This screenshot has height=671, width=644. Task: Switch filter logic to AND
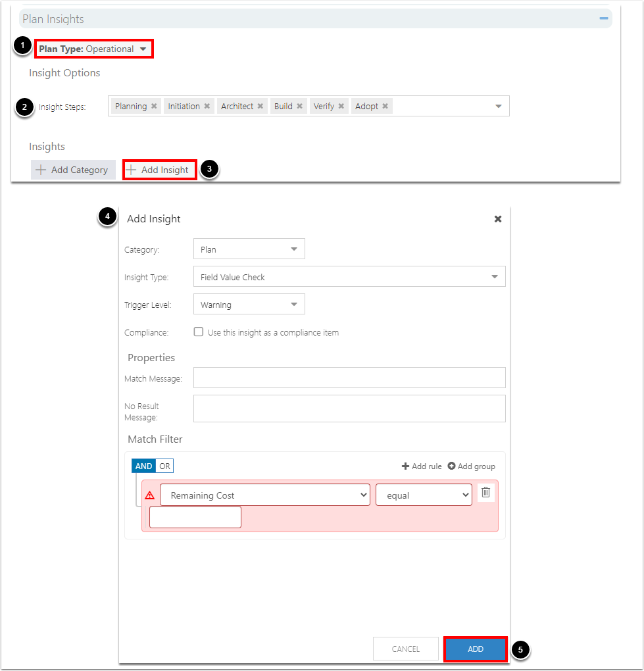coord(143,466)
